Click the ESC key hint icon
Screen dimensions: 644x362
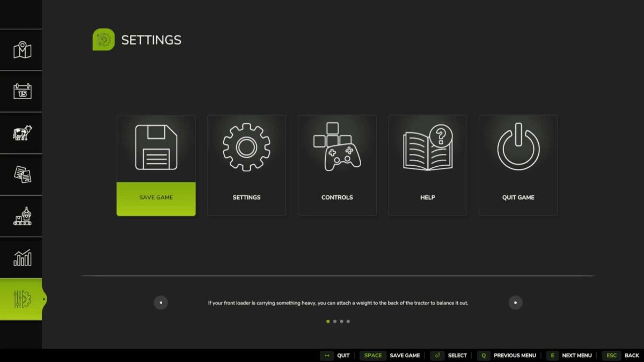(x=612, y=356)
